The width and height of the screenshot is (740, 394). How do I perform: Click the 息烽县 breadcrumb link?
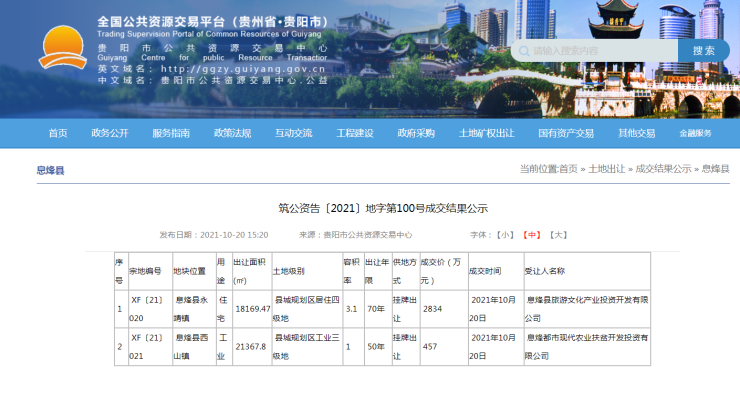pyautogui.click(x=715, y=169)
